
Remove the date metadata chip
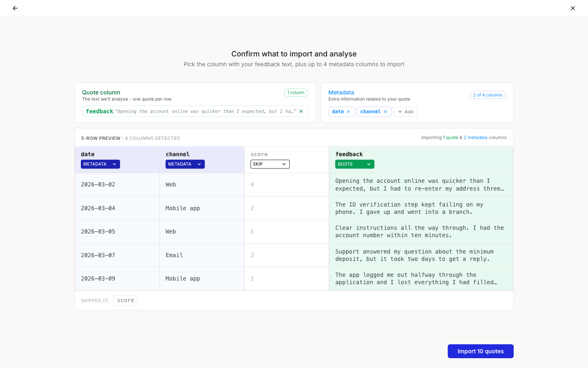pyautogui.click(x=348, y=112)
